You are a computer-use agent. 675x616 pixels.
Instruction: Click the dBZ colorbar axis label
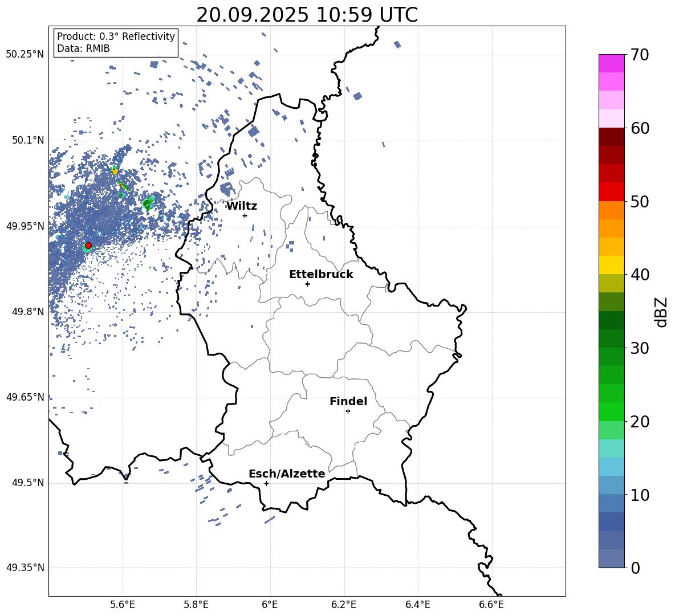[660, 312]
